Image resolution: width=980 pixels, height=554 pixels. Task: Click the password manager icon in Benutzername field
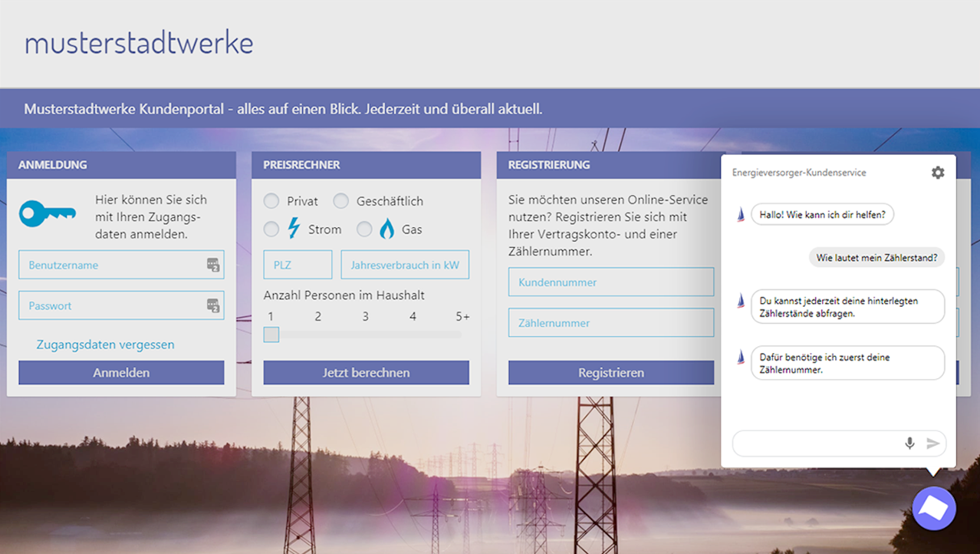click(x=213, y=265)
